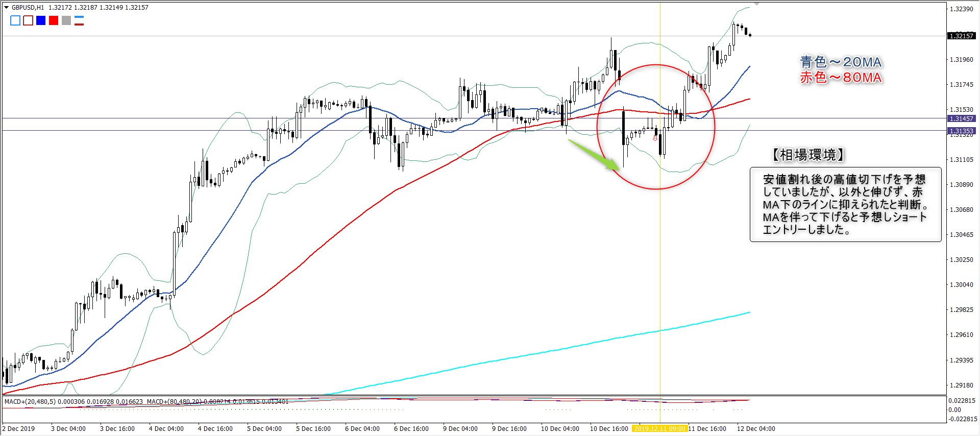Click the hollow dark-red square marker
Image resolution: width=980 pixels, height=436 pixels.
(28, 20)
